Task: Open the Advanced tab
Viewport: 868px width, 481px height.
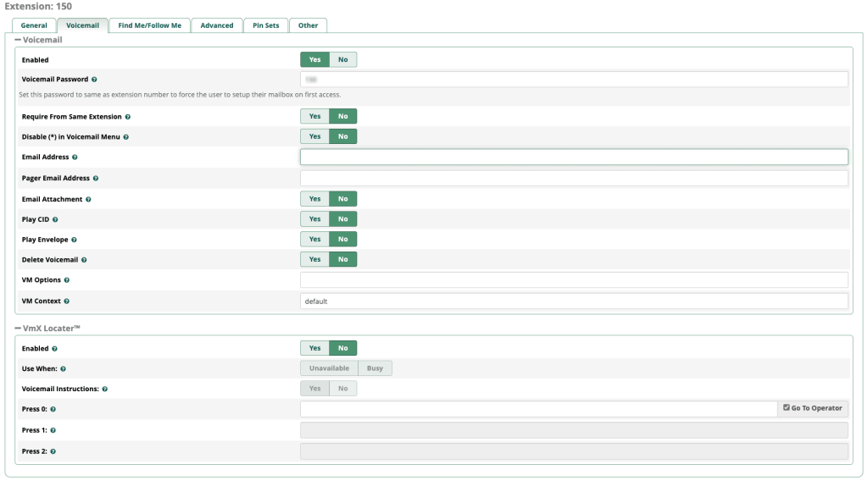Action: (x=217, y=25)
